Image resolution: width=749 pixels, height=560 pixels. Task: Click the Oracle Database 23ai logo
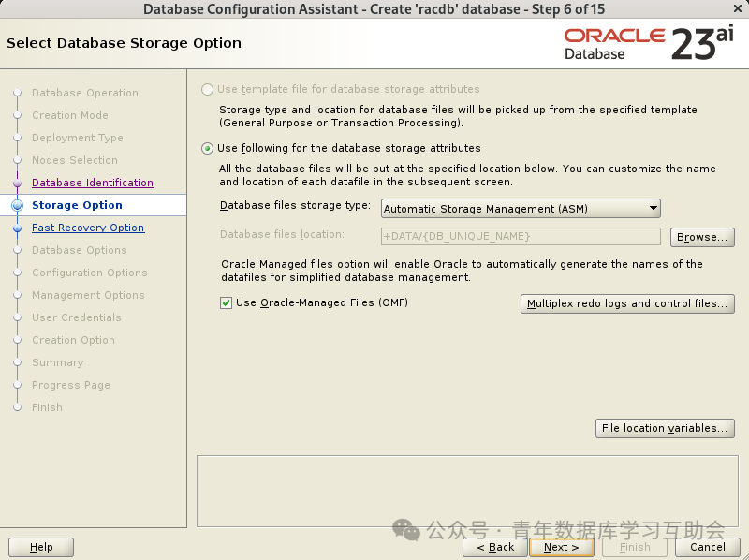click(649, 43)
